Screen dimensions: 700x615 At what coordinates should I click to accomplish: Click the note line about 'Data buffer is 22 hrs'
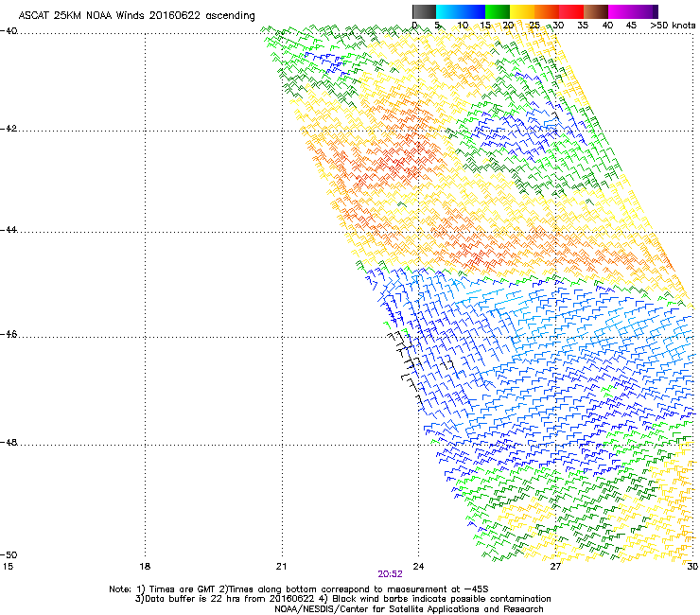pos(342,599)
